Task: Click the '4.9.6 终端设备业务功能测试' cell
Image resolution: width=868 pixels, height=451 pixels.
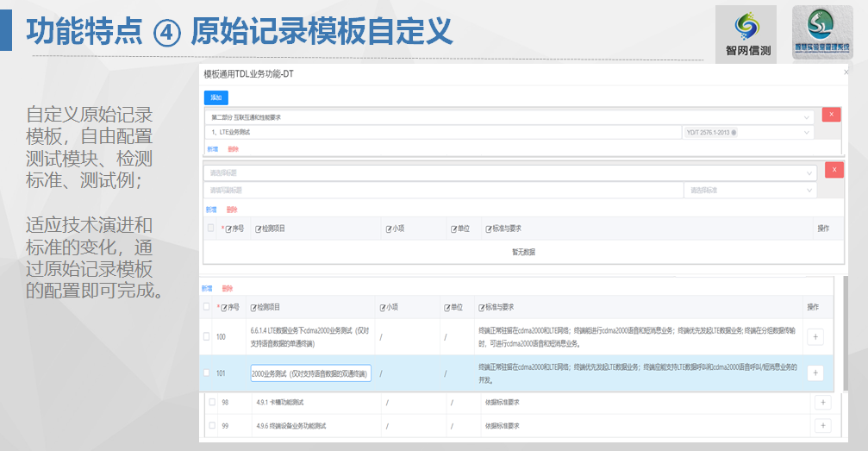Action: pos(291,426)
